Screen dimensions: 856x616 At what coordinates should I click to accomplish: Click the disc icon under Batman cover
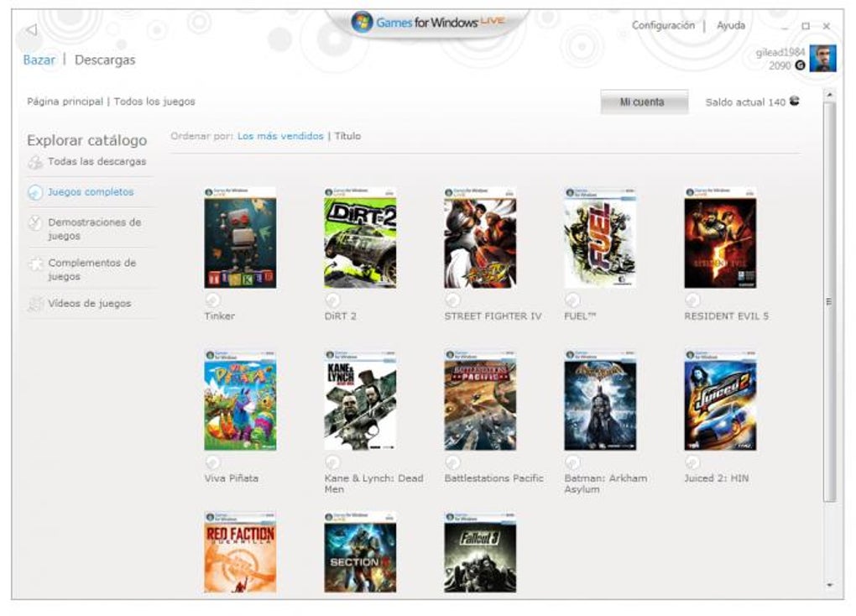pos(572,462)
